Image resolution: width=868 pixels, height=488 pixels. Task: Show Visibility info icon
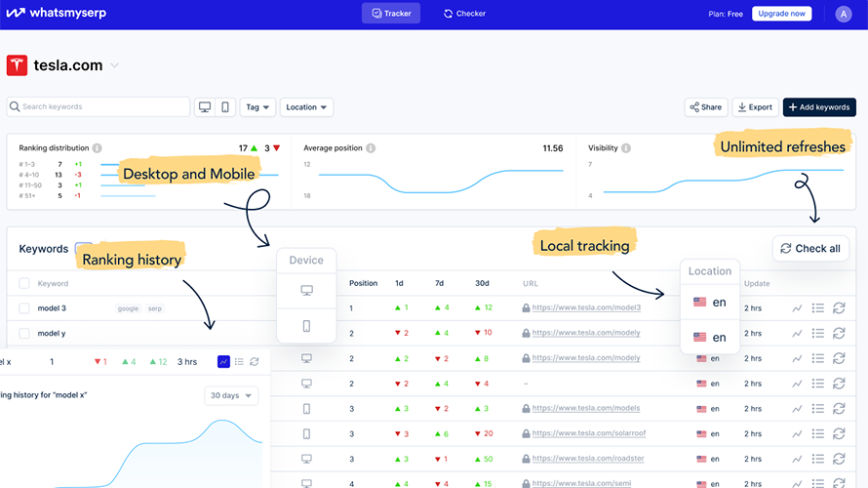pyautogui.click(x=626, y=148)
